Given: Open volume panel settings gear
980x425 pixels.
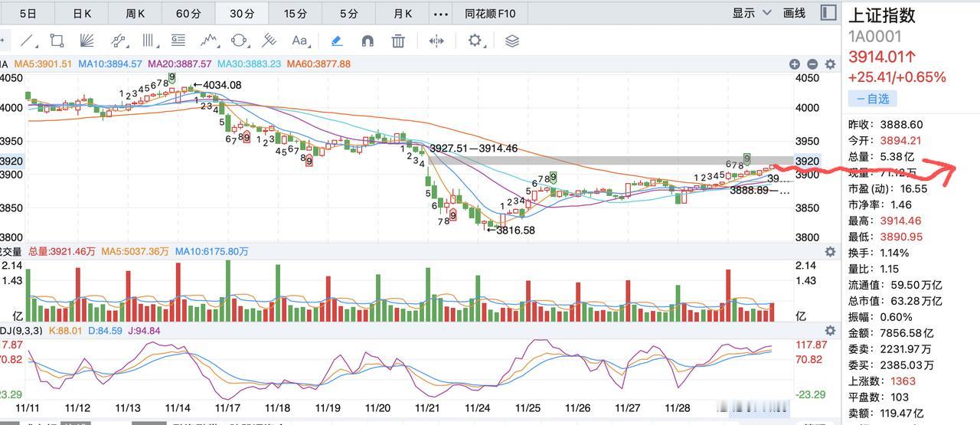Looking at the screenshot, I should point(830,251).
